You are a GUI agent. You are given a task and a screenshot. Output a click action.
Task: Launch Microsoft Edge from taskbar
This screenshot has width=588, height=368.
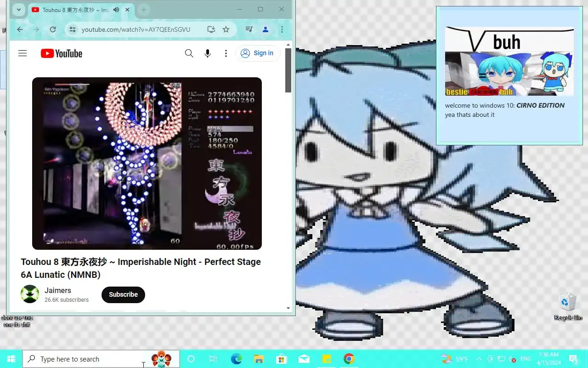pyautogui.click(x=236, y=359)
